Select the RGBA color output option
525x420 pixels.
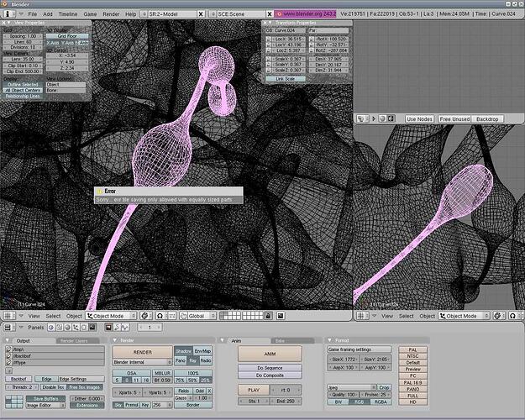point(381,402)
